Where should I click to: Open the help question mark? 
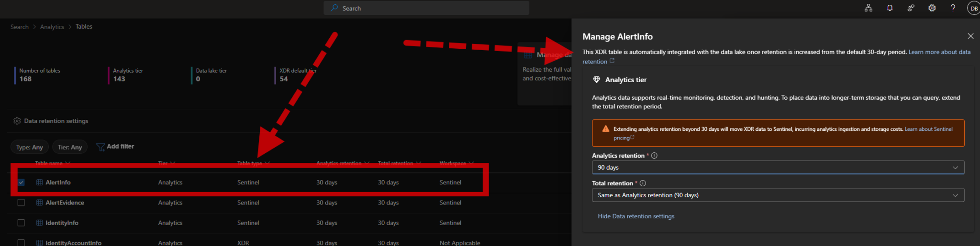pos(953,8)
